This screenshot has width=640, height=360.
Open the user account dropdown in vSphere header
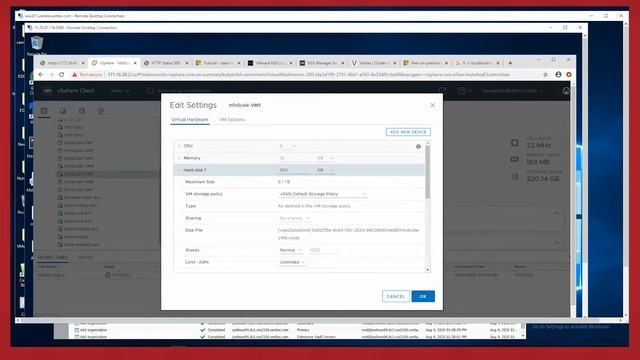[513, 91]
